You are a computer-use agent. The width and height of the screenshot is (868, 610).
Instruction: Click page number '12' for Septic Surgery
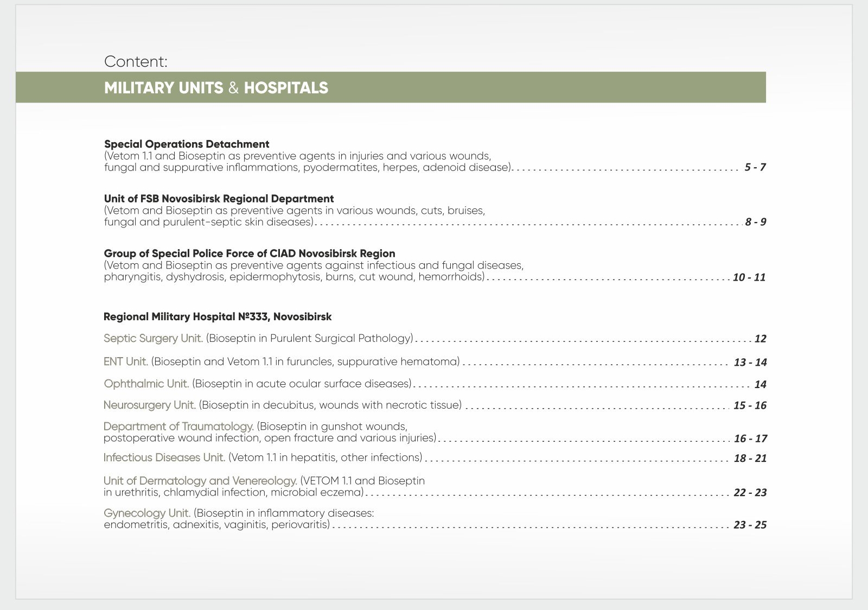point(760,339)
